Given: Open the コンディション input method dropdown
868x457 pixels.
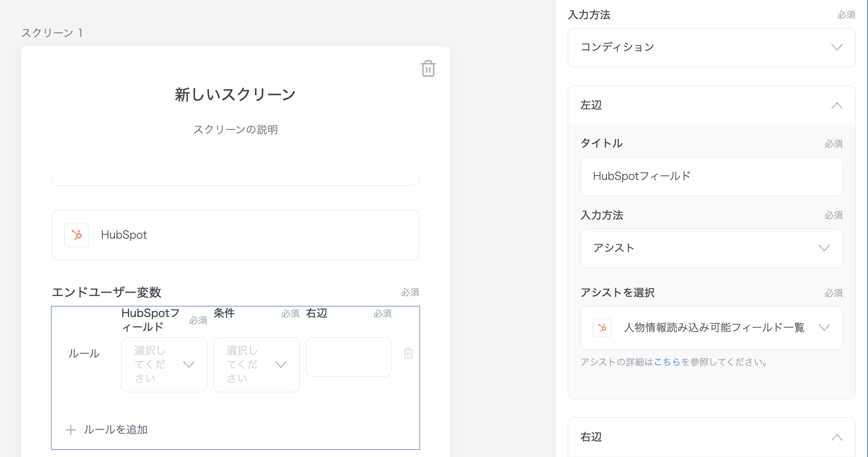Looking at the screenshot, I should tap(711, 47).
